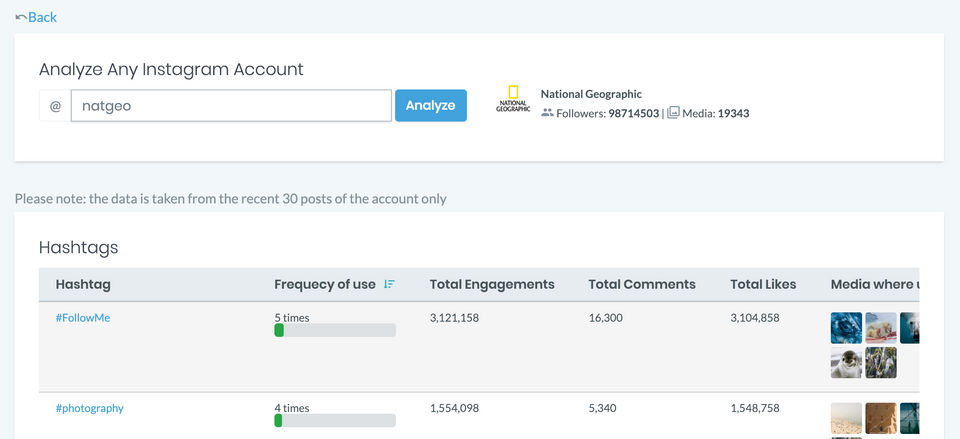
Task: Open the #photography hashtag link
Action: [89, 408]
